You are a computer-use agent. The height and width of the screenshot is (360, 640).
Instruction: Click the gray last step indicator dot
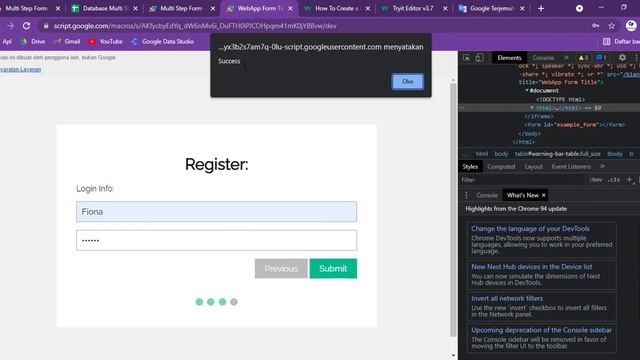coord(234,302)
